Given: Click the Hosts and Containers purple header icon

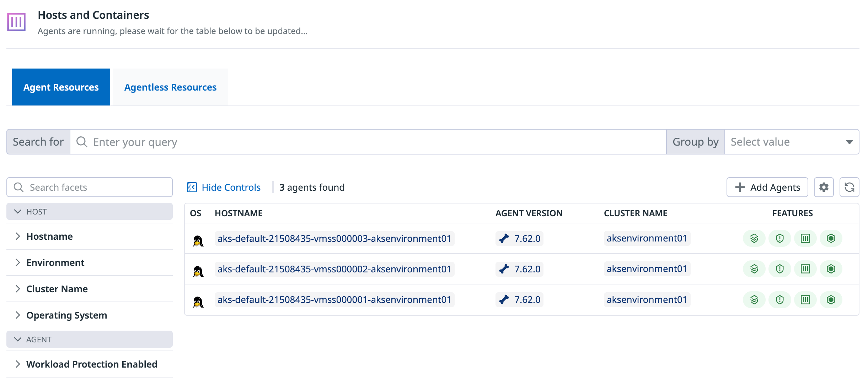Looking at the screenshot, I should click(x=17, y=22).
